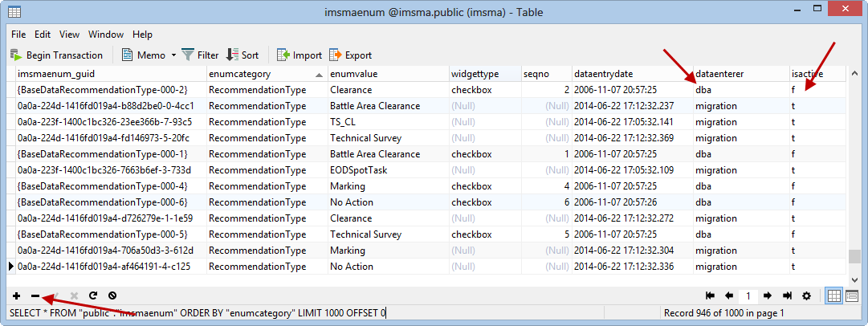Open the Window menu
This screenshot has width=868, height=326.
106,35
